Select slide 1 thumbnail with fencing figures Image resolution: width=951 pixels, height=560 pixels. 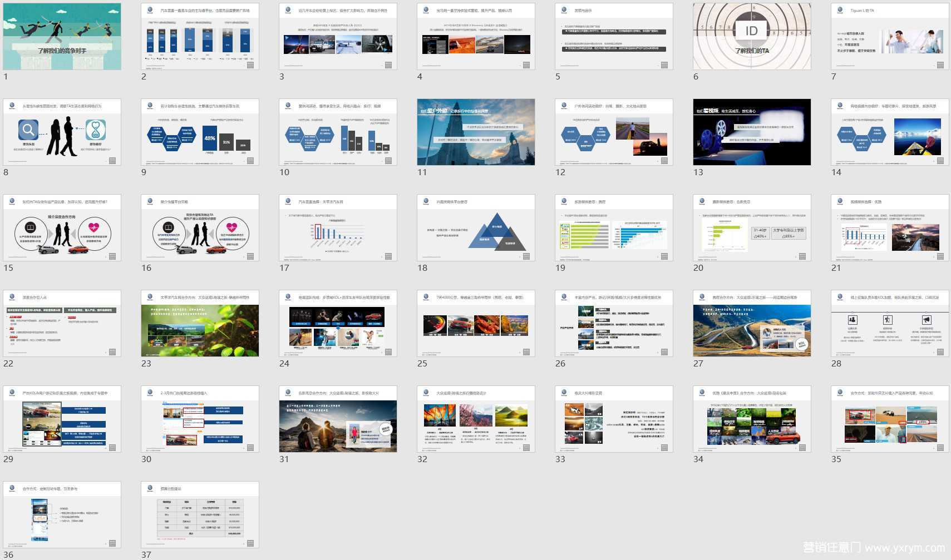click(x=62, y=36)
